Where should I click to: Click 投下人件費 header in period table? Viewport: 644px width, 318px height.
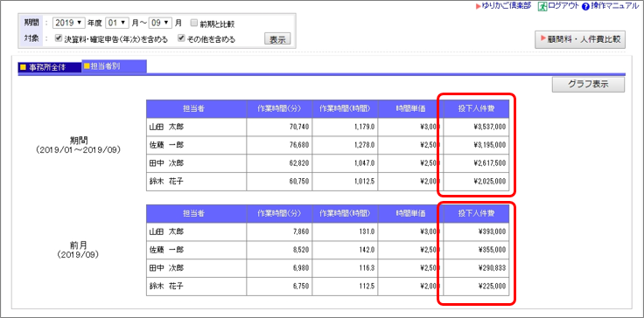click(476, 109)
